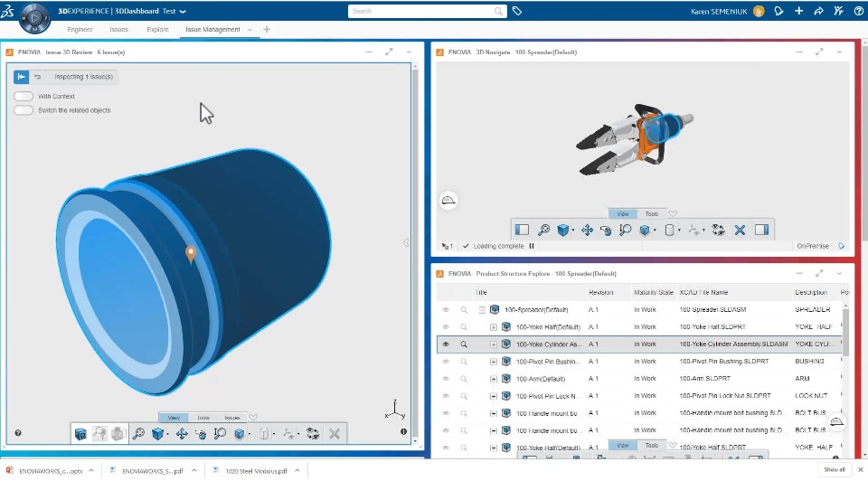
Task: Click the Share arrow icon in top bar
Action: point(818,11)
